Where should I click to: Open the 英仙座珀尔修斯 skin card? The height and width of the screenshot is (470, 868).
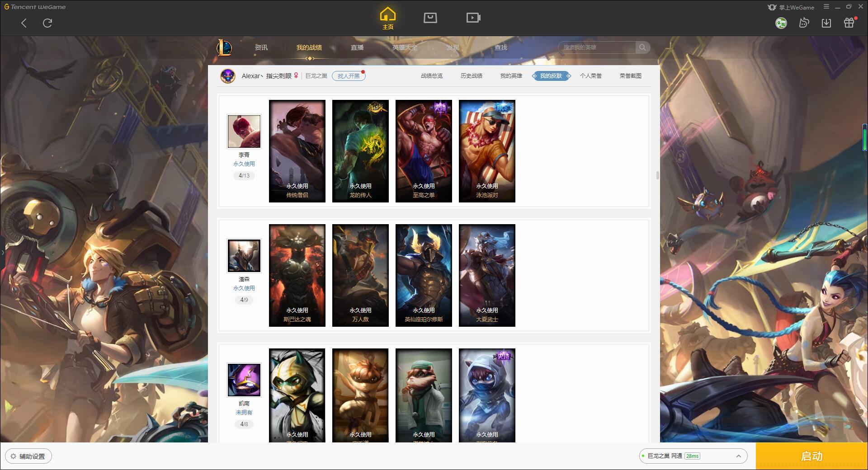tap(424, 275)
